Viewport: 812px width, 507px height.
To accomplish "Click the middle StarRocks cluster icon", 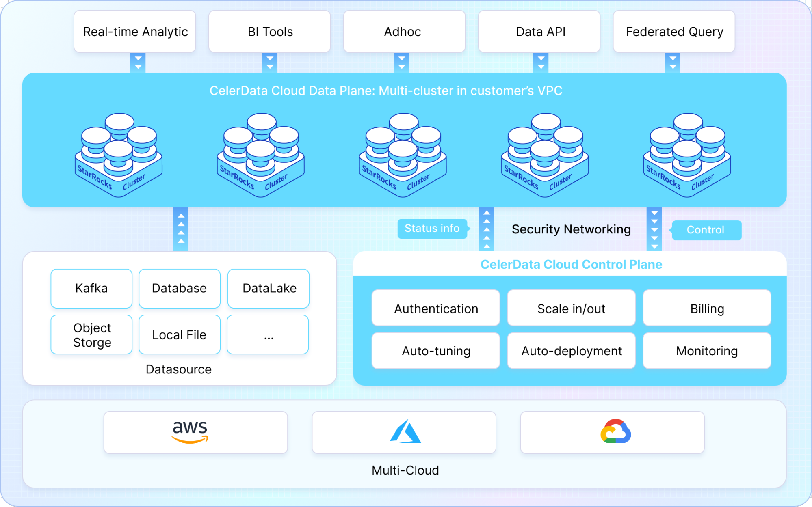I will pyautogui.click(x=403, y=155).
